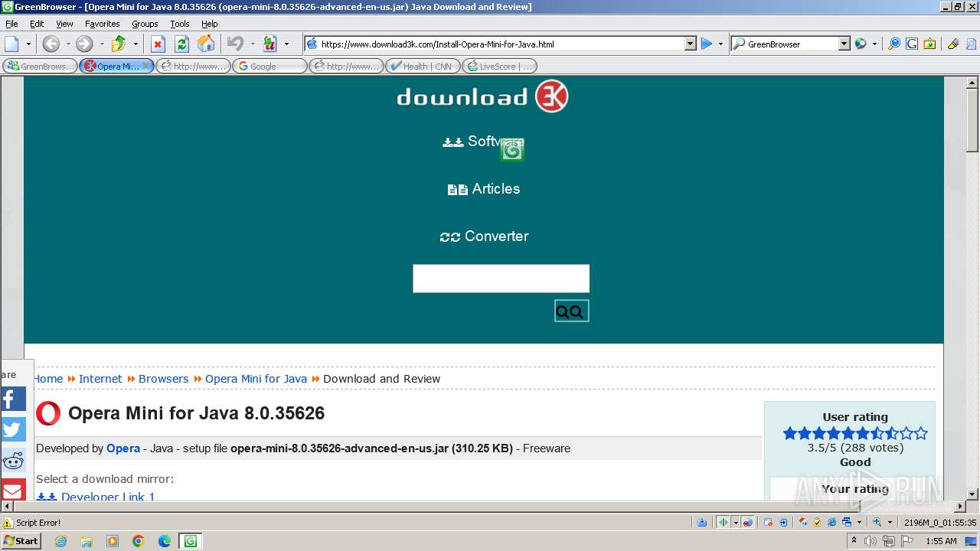
Task: Open the Favorites menu
Action: [x=102, y=24]
